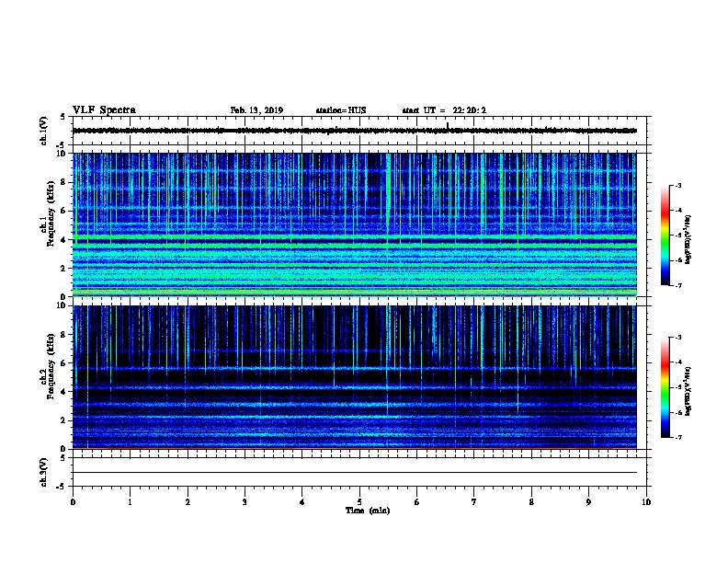
Task: Click the 'station=HUS' label
Action: 341,110
